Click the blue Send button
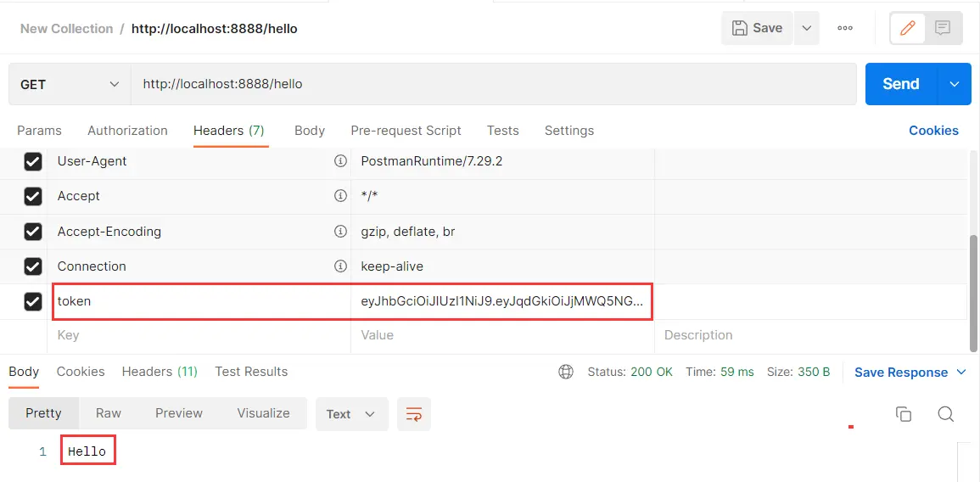Image resolution: width=980 pixels, height=482 pixels. click(x=901, y=84)
